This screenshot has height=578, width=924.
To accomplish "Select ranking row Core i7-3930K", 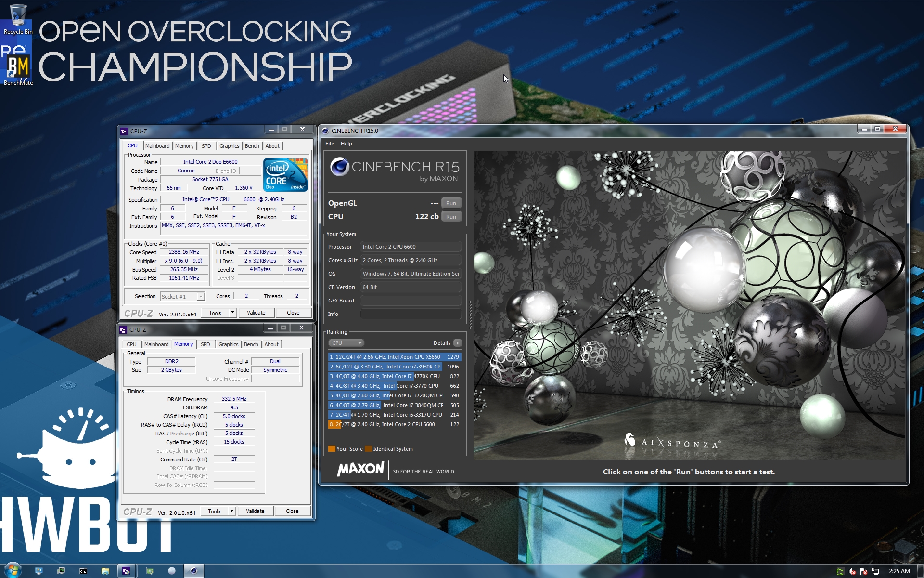I will click(x=395, y=367).
